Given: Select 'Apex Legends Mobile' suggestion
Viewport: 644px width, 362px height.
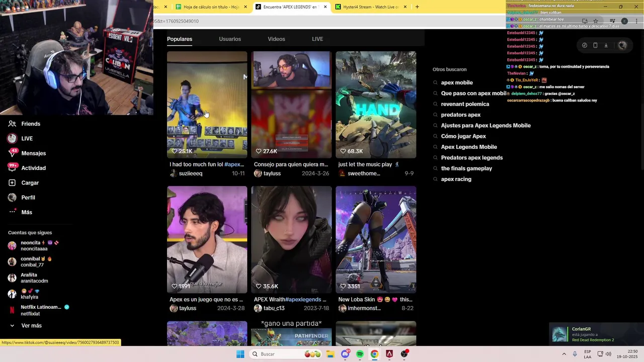Looking at the screenshot, I should click(x=469, y=147).
